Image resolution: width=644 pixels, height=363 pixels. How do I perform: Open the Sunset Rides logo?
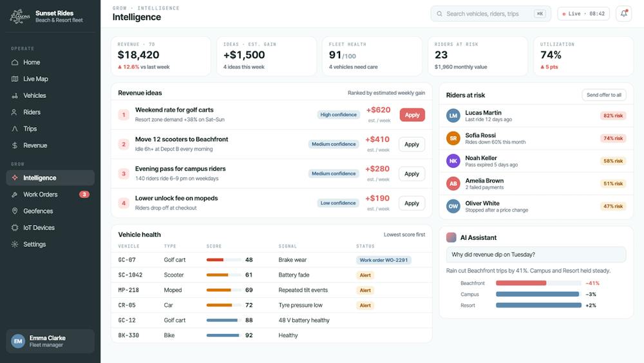[20, 17]
